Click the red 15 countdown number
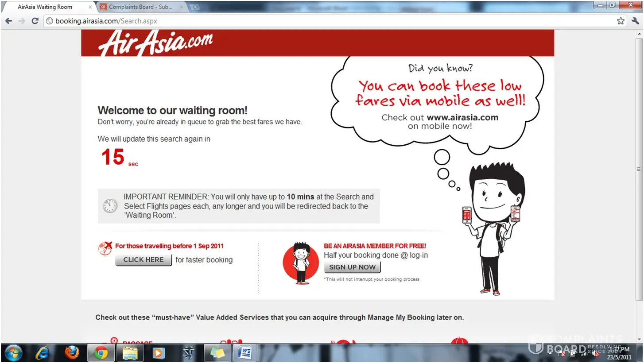 (113, 157)
